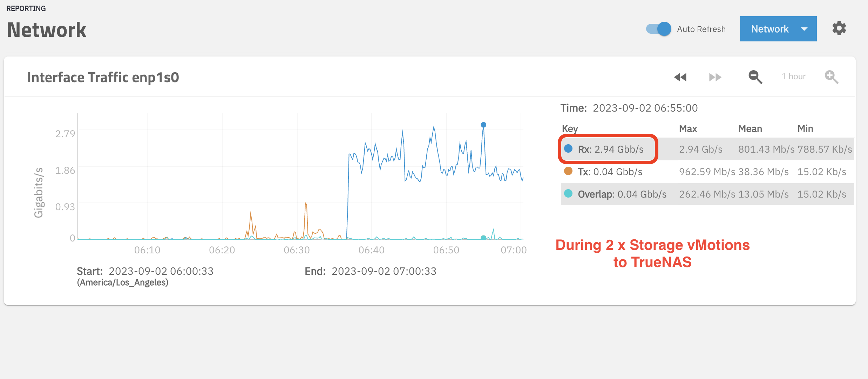Viewport: 868px width, 379px height.
Task: Toggle the Auto Refresh switch
Action: click(x=659, y=29)
